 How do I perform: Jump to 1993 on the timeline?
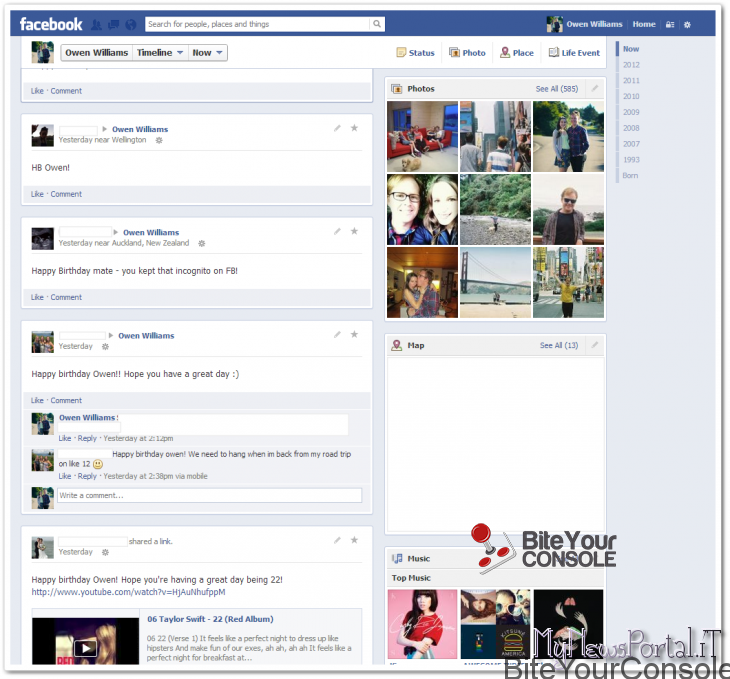pyautogui.click(x=631, y=160)
